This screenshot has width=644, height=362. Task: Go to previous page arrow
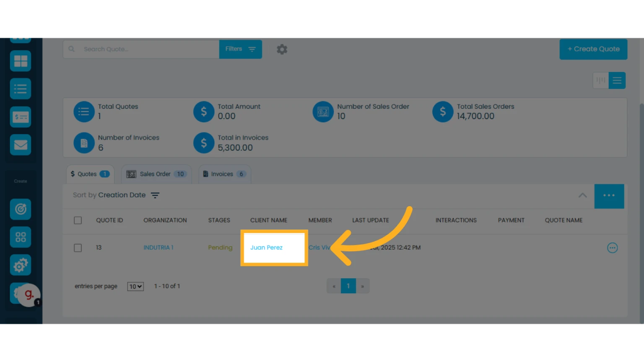click(334, 286)
